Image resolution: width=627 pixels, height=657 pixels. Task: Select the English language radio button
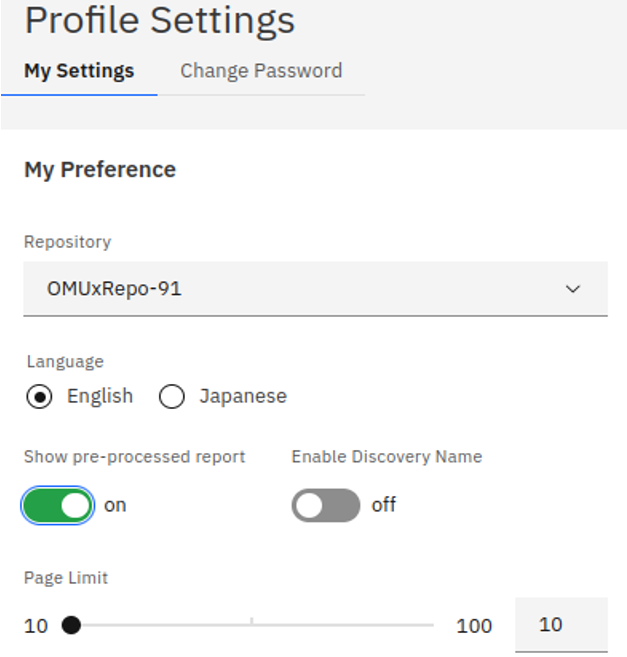coord(40,397)
